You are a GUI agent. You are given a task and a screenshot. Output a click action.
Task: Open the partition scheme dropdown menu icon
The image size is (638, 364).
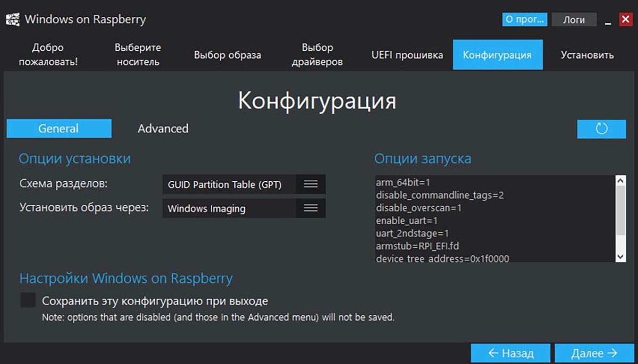click(x=310, y=184)
